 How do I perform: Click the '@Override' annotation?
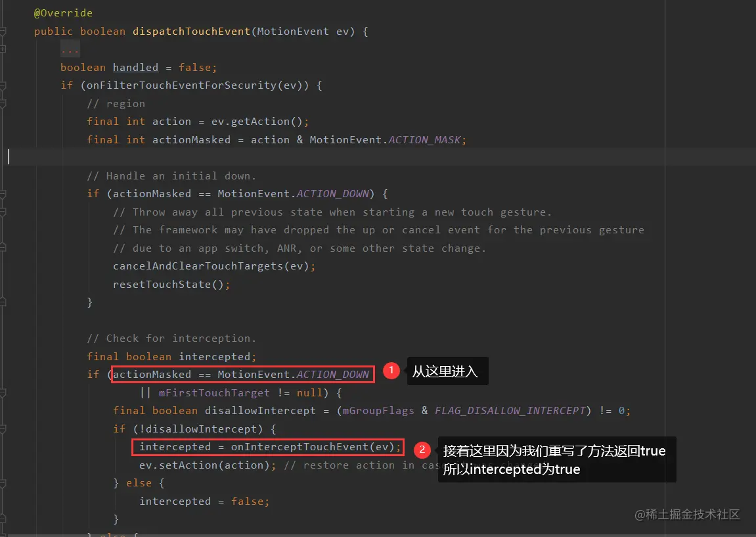[63, 13]
